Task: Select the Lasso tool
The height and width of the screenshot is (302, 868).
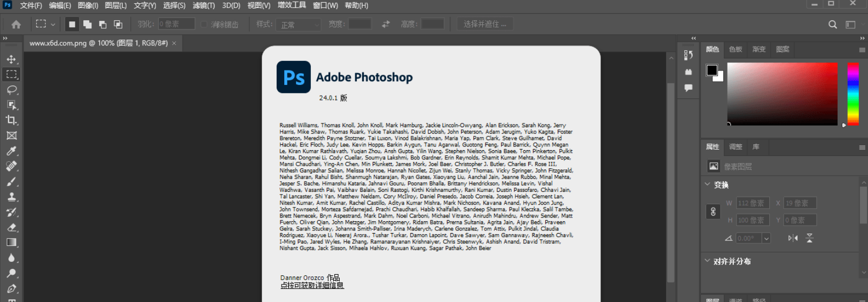Action: 11,89
